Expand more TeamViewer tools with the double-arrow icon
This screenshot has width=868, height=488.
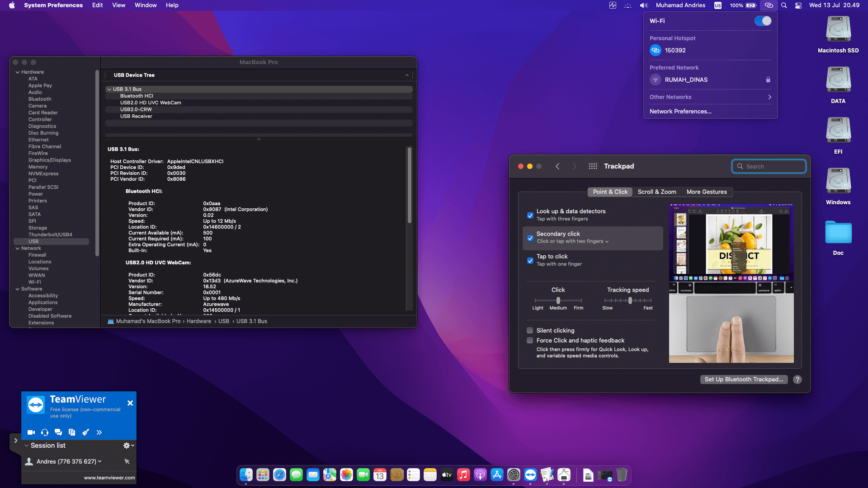pyautogui.click(x=99, y=432)
